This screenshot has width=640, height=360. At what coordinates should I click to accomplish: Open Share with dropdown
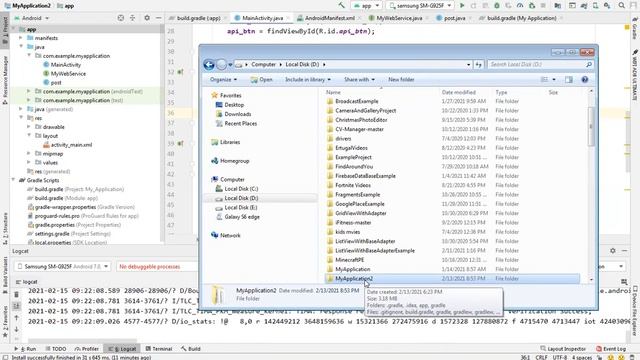pos(359,80)
